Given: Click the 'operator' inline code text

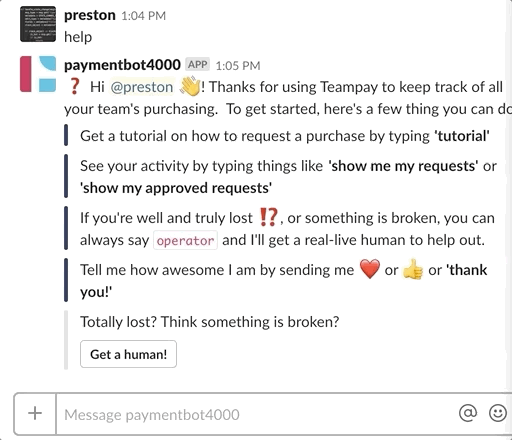Looking at the screenshot, I should coord(185,240).
